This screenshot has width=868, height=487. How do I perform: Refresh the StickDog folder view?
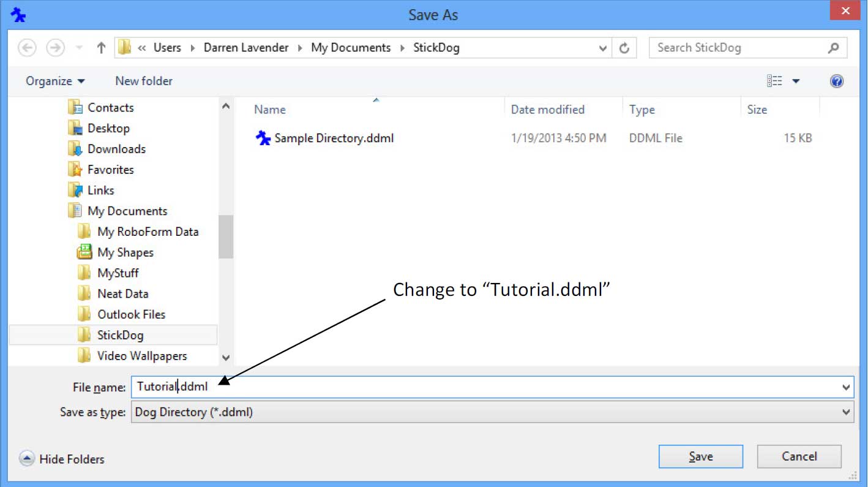(x=625, y=47)
